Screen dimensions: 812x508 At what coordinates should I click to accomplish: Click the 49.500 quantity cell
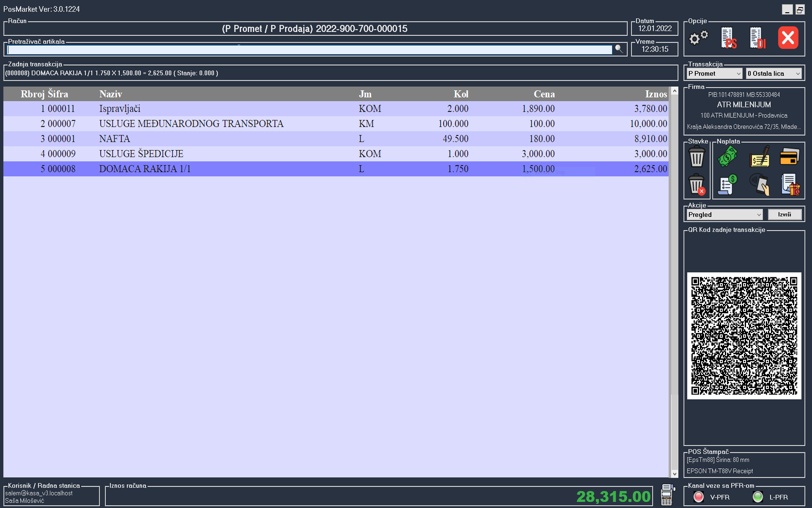point(455,139)
